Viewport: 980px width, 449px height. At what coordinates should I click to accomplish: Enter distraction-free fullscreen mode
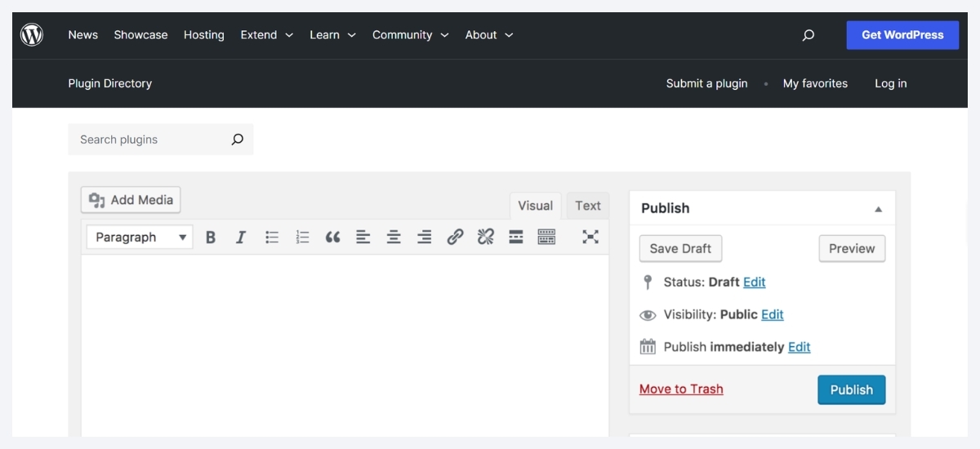(590, 237)
